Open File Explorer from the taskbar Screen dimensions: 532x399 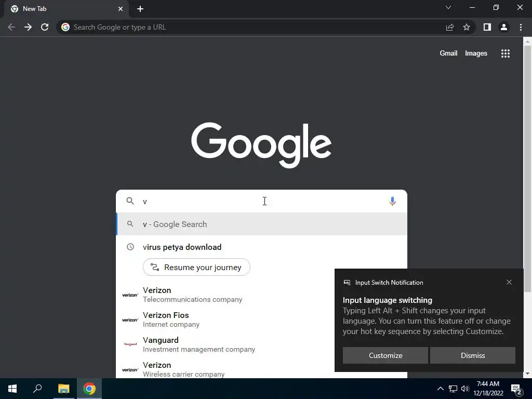63,389
